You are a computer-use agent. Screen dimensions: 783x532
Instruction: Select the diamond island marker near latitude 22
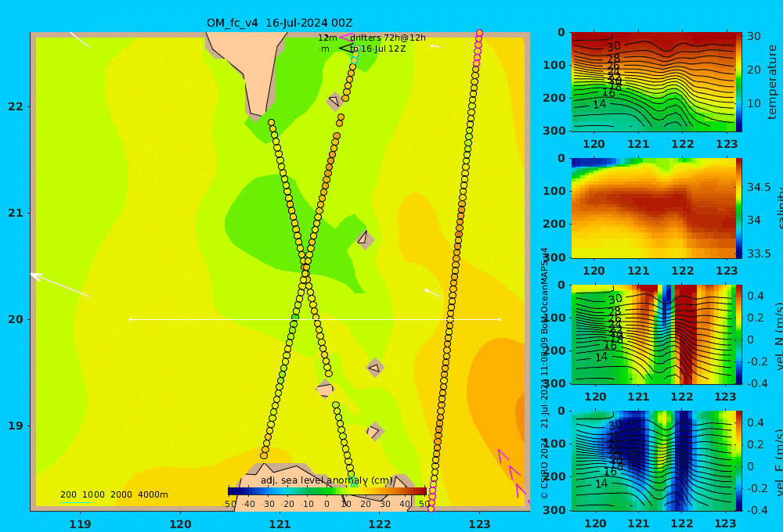tap(334, 101)
